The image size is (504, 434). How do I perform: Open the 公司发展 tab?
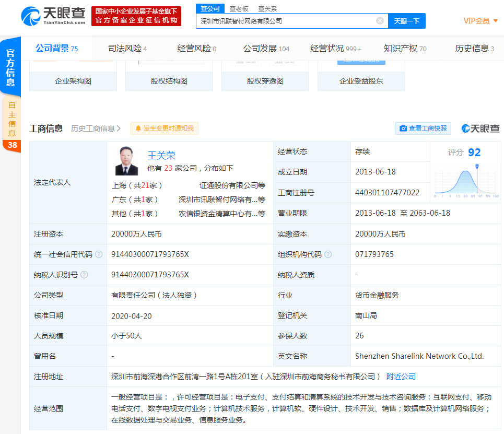[266, 49]
